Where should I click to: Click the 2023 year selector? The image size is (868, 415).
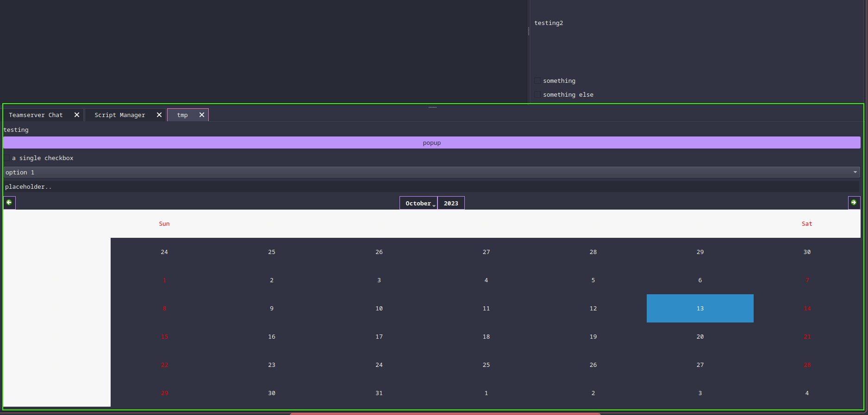(451, 203)
